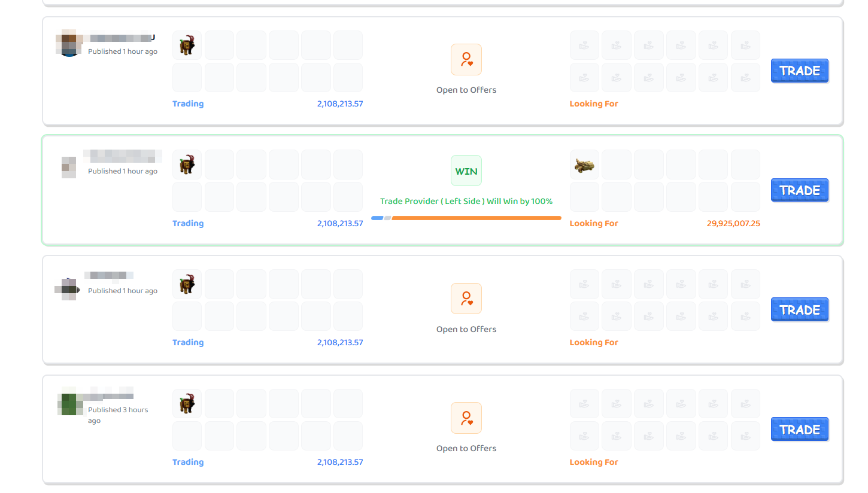Click 'Open to Offers' text in the 3-hours-ago listing
868x493 pixels.
click(x=466, y=448)
